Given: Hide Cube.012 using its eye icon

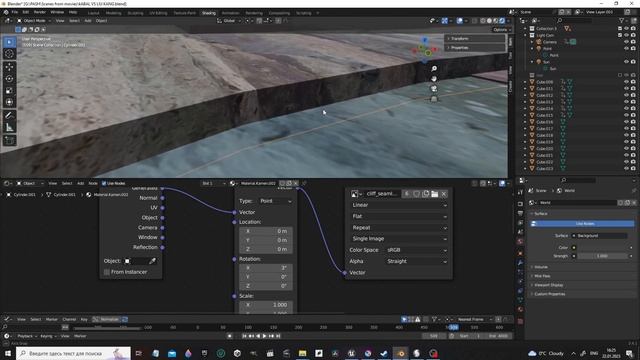Looking at the screenshot, I should pyautogui.click(x=627, y=96).
